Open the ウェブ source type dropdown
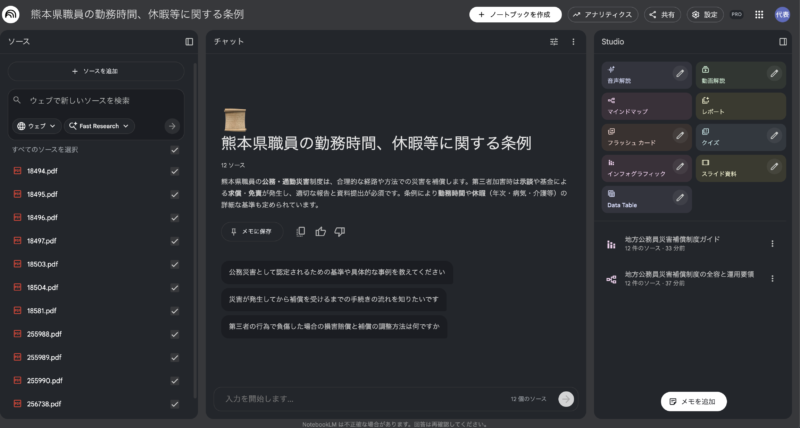The width and height of the screenshot is (800, 428). point(36,126)
